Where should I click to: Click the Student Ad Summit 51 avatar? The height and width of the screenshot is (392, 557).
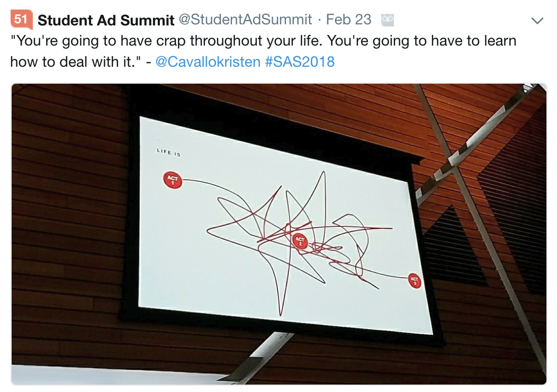(x=21, y=20)
